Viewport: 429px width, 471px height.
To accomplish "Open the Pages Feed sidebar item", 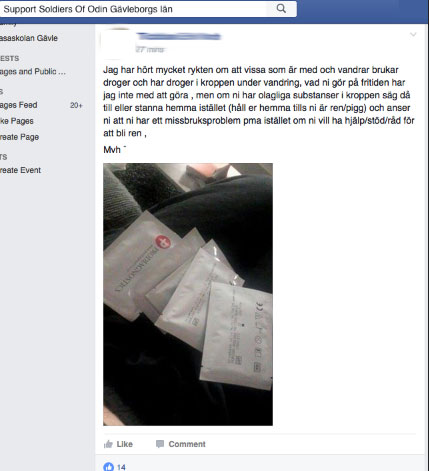I will 19,105.
